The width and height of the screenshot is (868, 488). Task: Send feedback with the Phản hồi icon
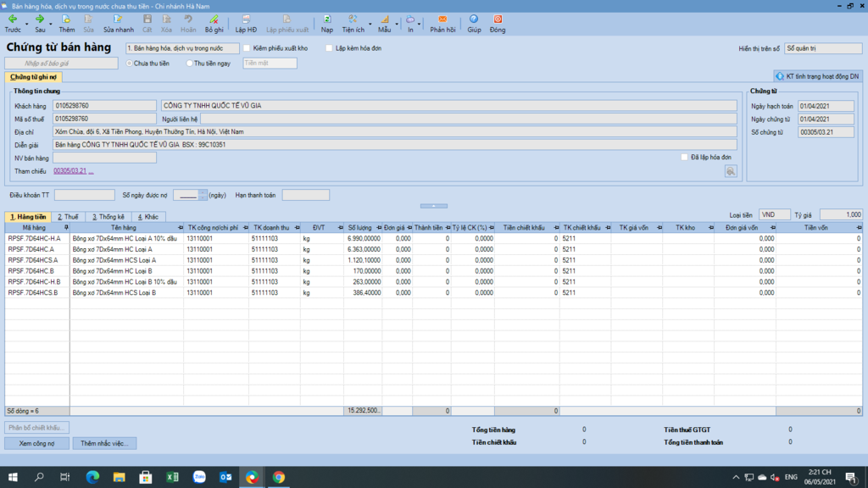coord(442,24)
